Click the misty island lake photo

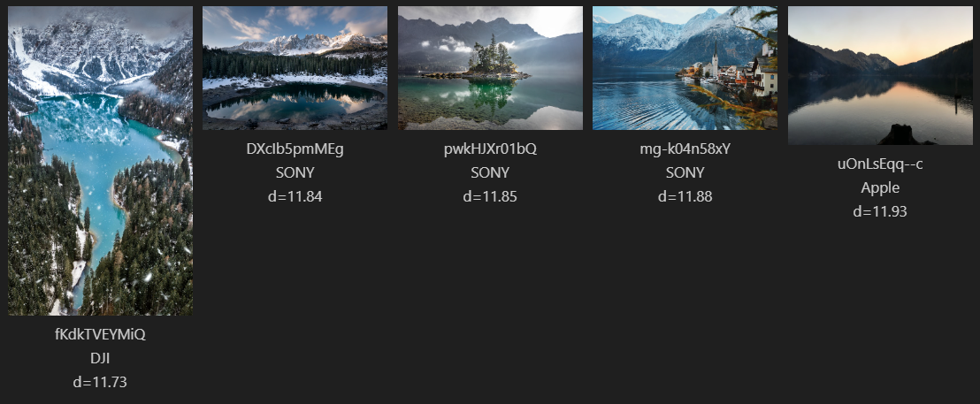490,68
